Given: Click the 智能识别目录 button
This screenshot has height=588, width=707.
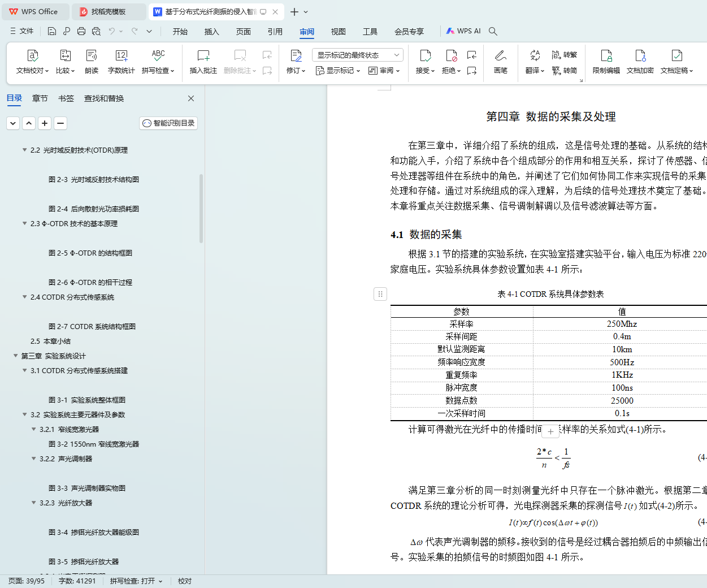Looking at the screenshot, I should pyautogui.click(x=168, y=123).
